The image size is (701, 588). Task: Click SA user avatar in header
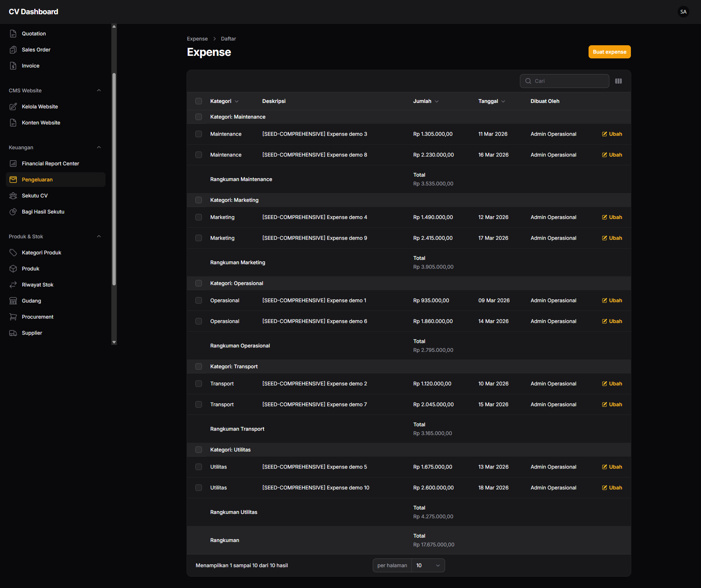pyautogui.click(x=683, y=12)
